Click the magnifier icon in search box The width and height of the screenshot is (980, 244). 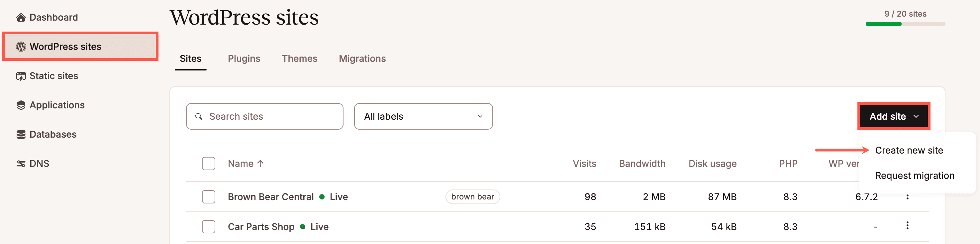199,116
